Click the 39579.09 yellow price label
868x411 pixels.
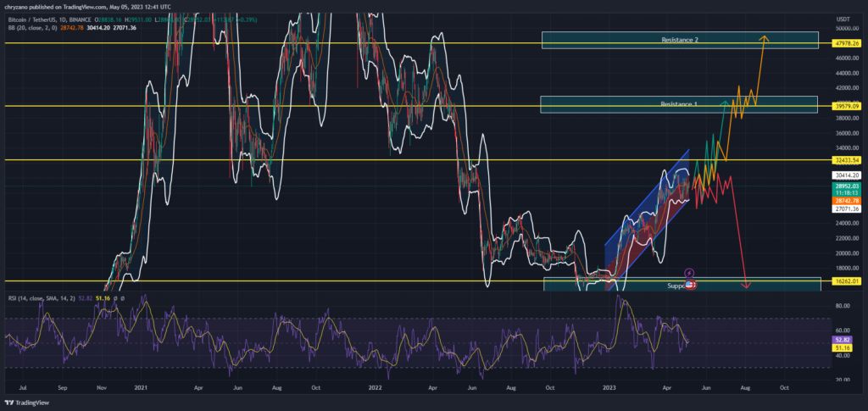pyautogui.click(x=848, y=106)
